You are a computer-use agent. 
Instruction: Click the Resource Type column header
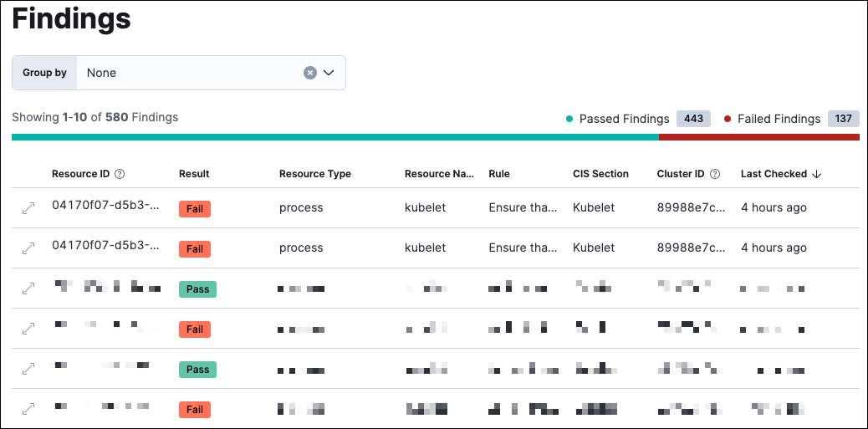(x=314, y=174)
